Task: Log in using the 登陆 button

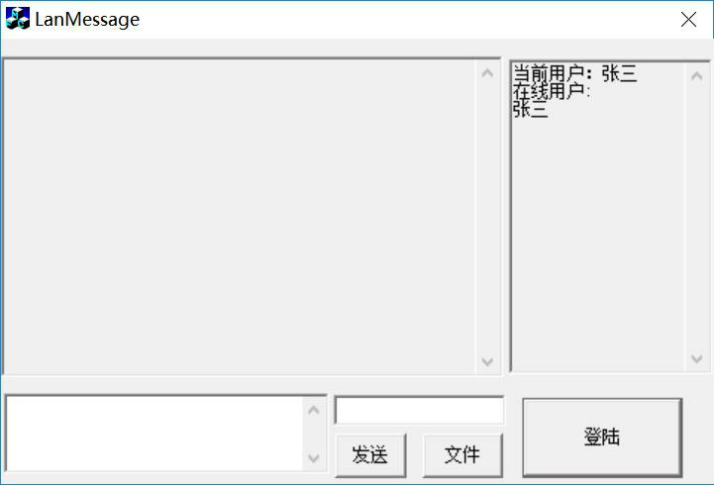Action: click(x=602, y=437)
